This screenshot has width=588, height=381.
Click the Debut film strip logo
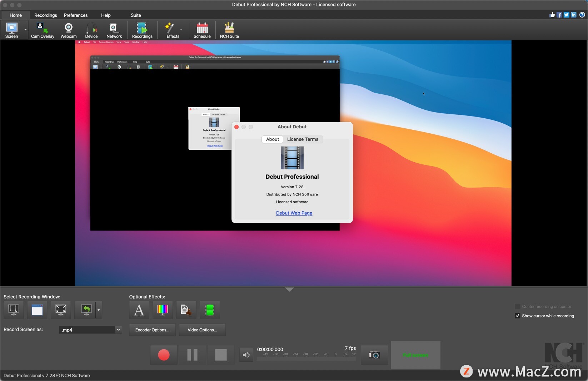(292, 158)
